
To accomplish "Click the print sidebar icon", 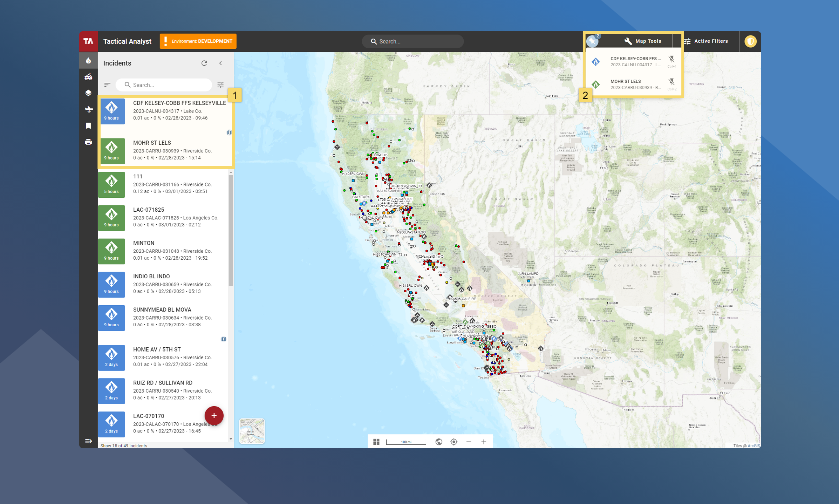I will [x=88, y=142].
